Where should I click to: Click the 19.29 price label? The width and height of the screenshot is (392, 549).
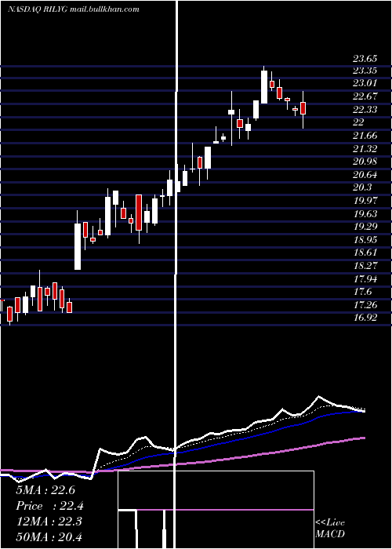coord(365,226)
